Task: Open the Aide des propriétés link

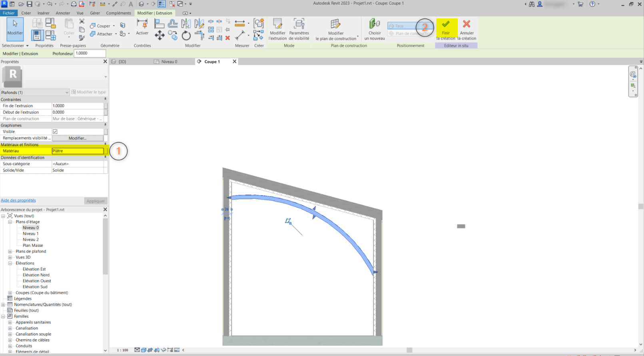Action: click(x=18, y=200)
